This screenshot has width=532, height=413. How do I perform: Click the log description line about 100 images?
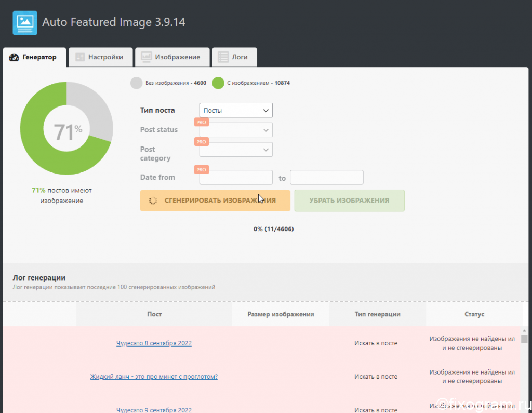click(x=114, y=287)
